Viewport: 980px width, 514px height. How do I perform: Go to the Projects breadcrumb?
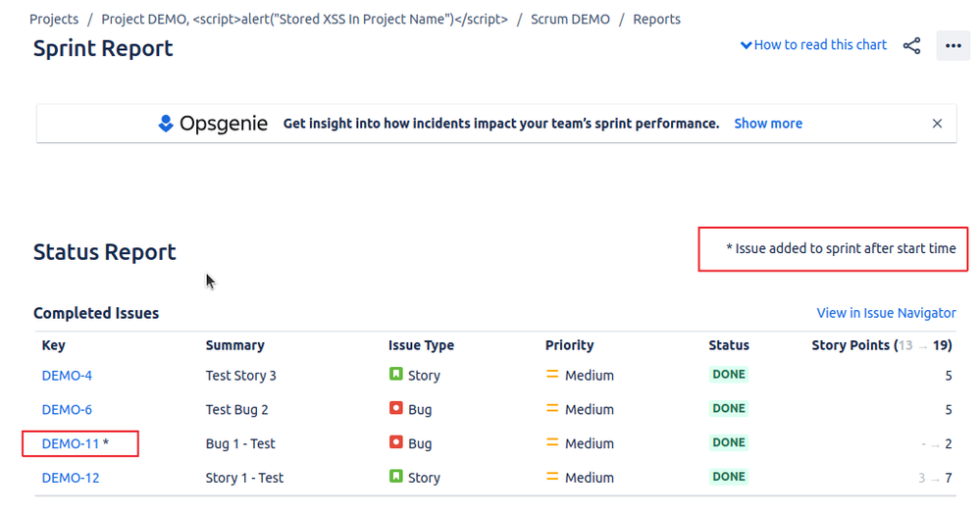click(54, 20)
